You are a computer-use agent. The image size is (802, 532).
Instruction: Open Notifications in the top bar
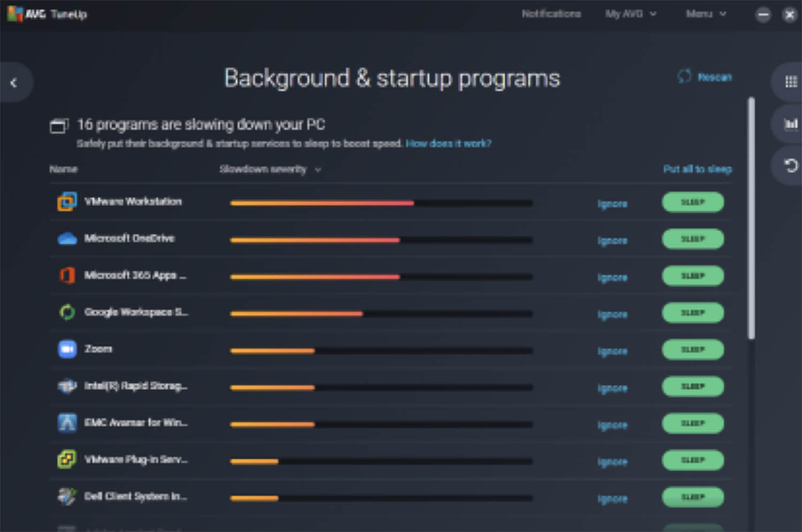pyautogui.click(x=551, y=14)
